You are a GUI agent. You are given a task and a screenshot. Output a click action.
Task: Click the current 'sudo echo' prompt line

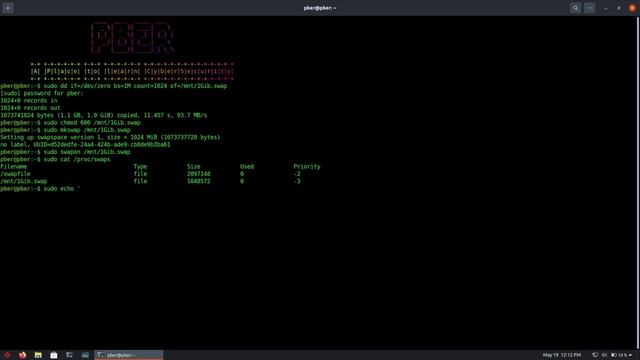40,189
